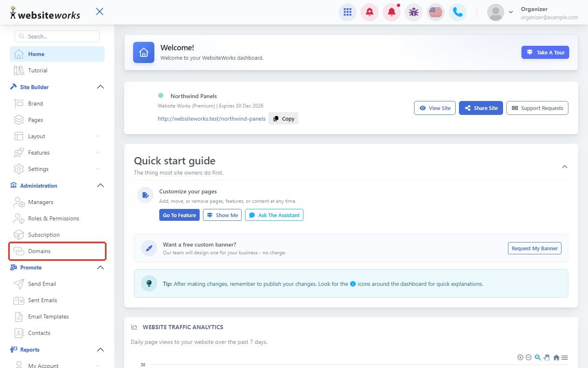Click the Ask The Assistant button

coord(274,215)
